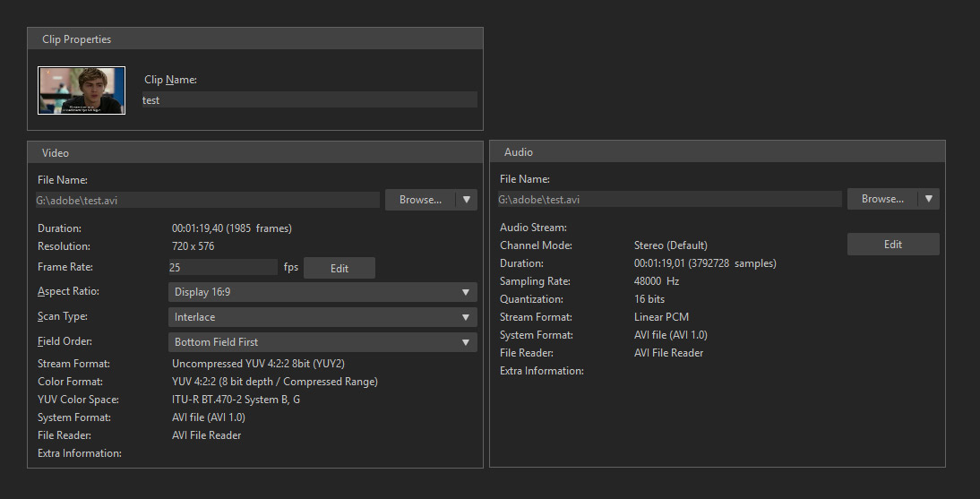Click the clip preview thumbnail
Image resolution: width=980 pixels, height=499 pixels.
pos(82,90)
